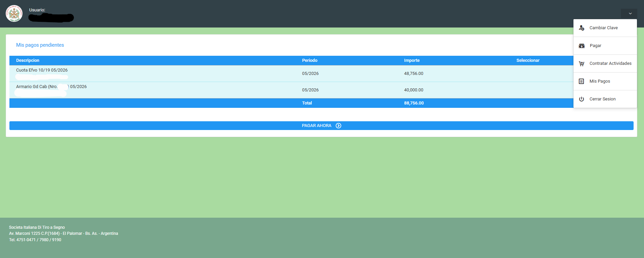Click the shopping cart icon for Contratar Actividades
The image size is (644, 258).
tap(582, 63)
